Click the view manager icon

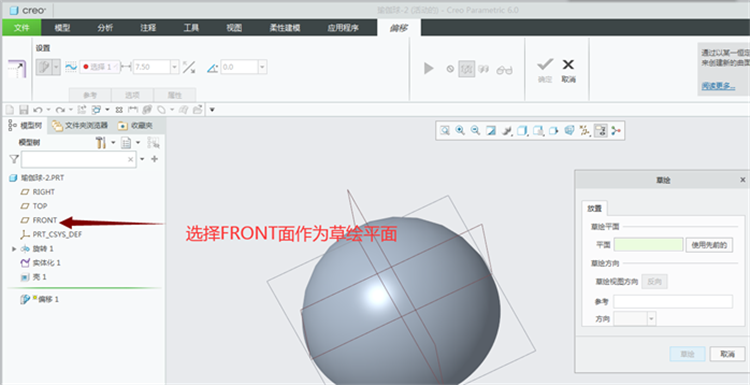pyautogui.click(x=554, y=131)
